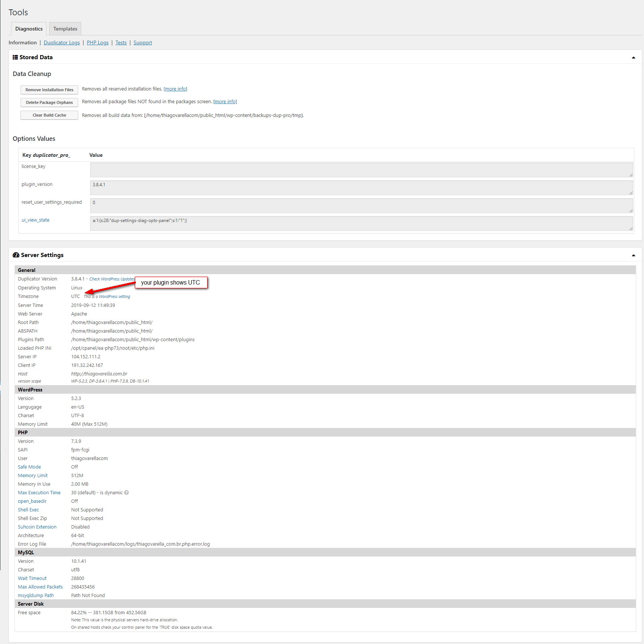Click the version scope value text

point(110,381)
